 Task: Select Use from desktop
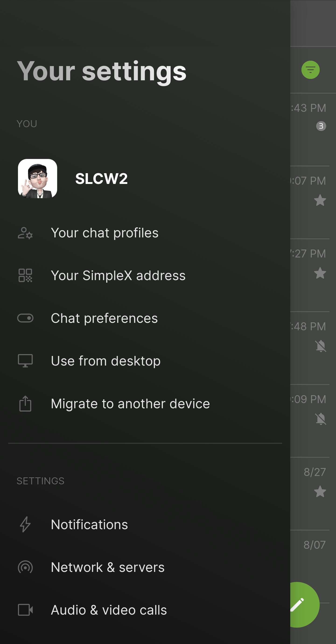pos(105,361)
